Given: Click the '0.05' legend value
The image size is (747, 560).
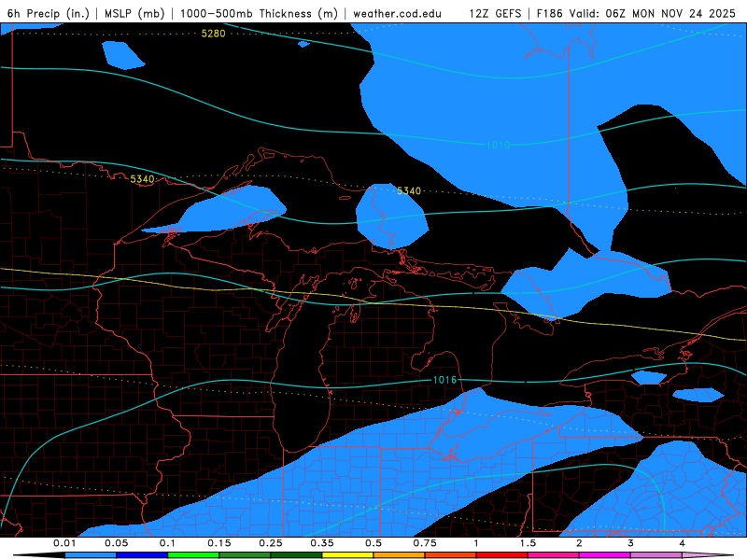Looking at the screenshot, I should 116,543.
